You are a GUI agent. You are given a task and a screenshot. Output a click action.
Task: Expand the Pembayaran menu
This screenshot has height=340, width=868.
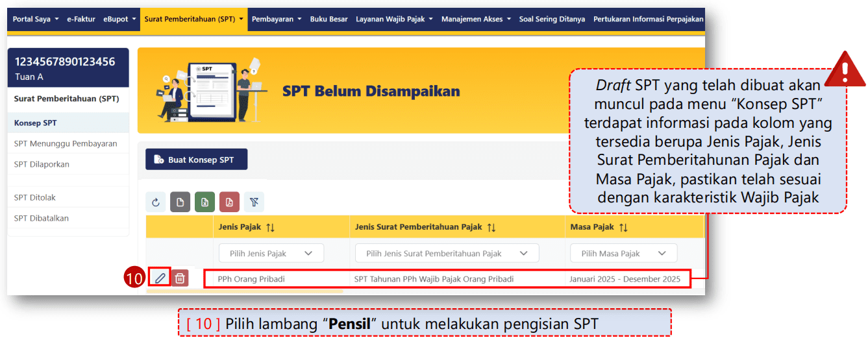[277, 19]
